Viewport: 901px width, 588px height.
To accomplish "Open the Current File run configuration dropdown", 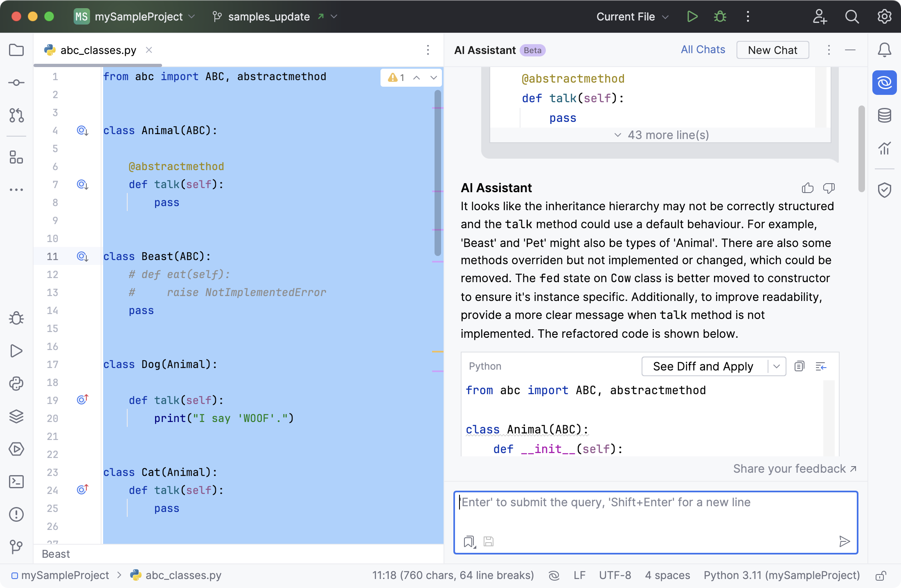I will pos(631,16).
